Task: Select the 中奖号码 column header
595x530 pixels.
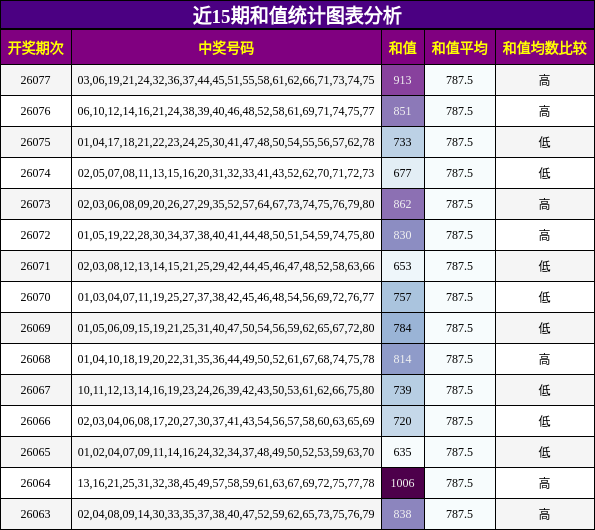Action: coord(226,48)
